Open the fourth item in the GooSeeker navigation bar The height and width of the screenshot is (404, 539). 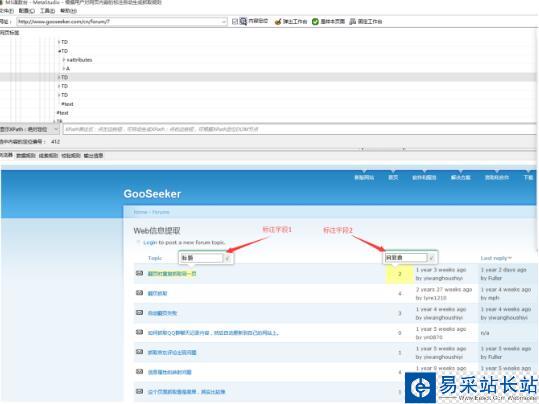click(461, 177)
